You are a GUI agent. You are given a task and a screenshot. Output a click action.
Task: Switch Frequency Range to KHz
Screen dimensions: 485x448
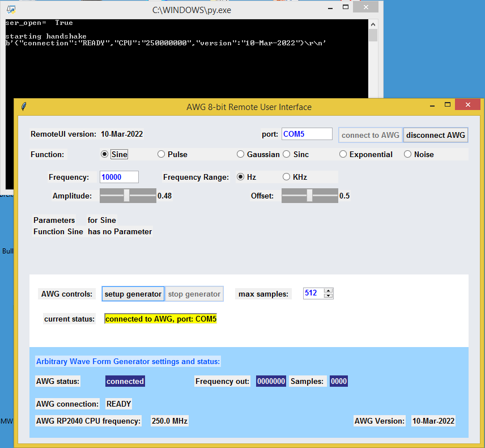[x=286, y=176]
